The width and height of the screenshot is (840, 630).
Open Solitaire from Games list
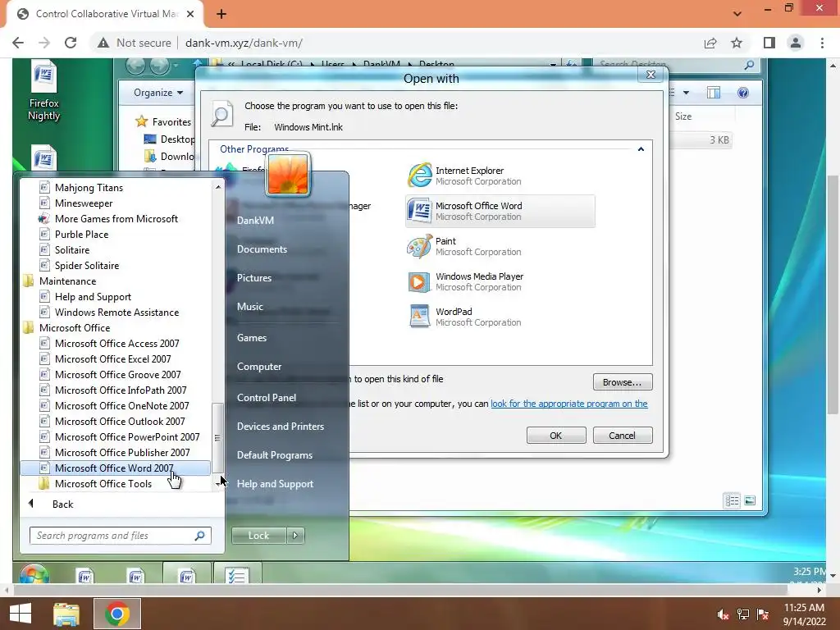(72, 249)
